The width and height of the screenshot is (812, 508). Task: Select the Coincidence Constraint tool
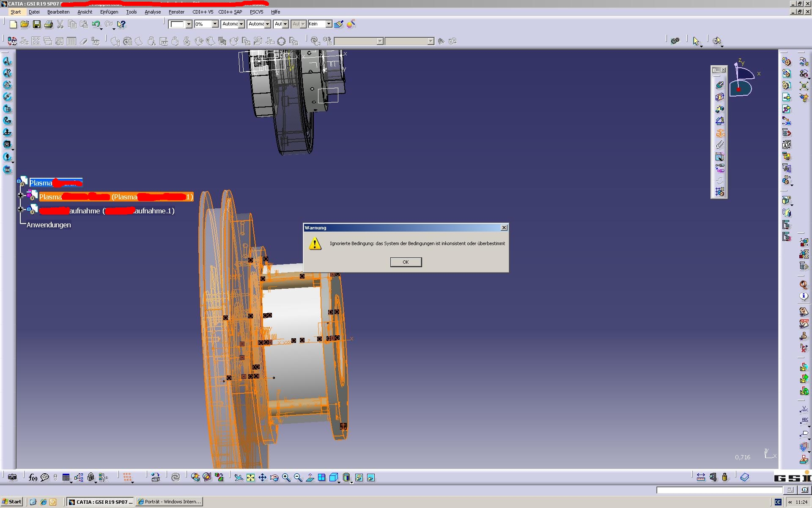coord(719,85)
